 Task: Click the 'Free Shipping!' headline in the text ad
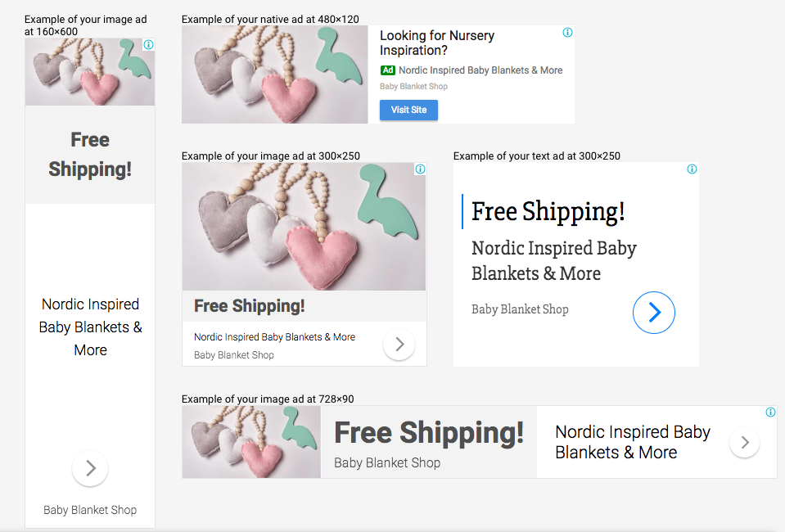pyautogui.click(x=548, y=211)
